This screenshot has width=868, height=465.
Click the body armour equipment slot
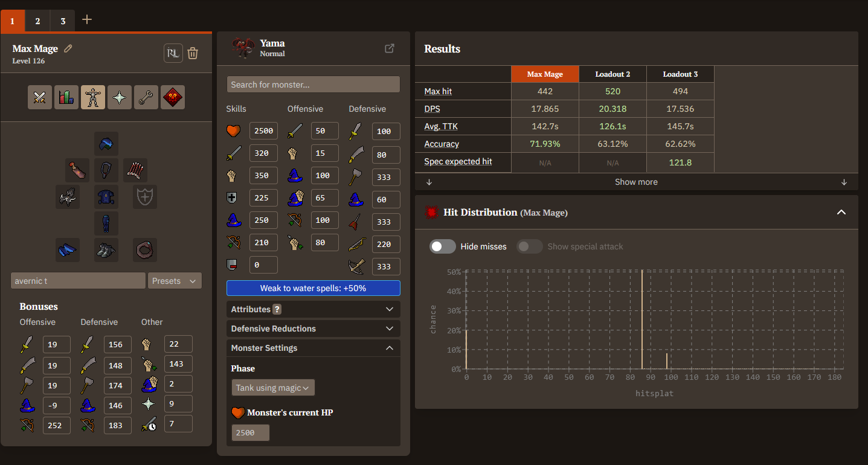pos(106,197)
